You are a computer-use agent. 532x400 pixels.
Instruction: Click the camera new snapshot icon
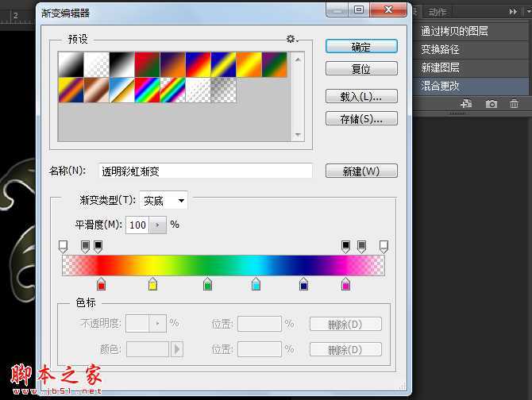tap(492, 104)
